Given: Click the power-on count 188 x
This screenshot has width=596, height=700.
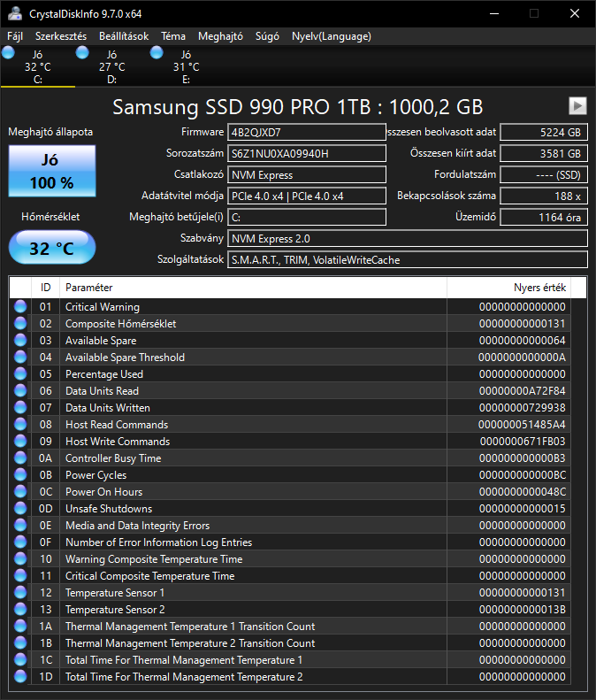Looking at the screenshot, I should (x=544, y=196).
